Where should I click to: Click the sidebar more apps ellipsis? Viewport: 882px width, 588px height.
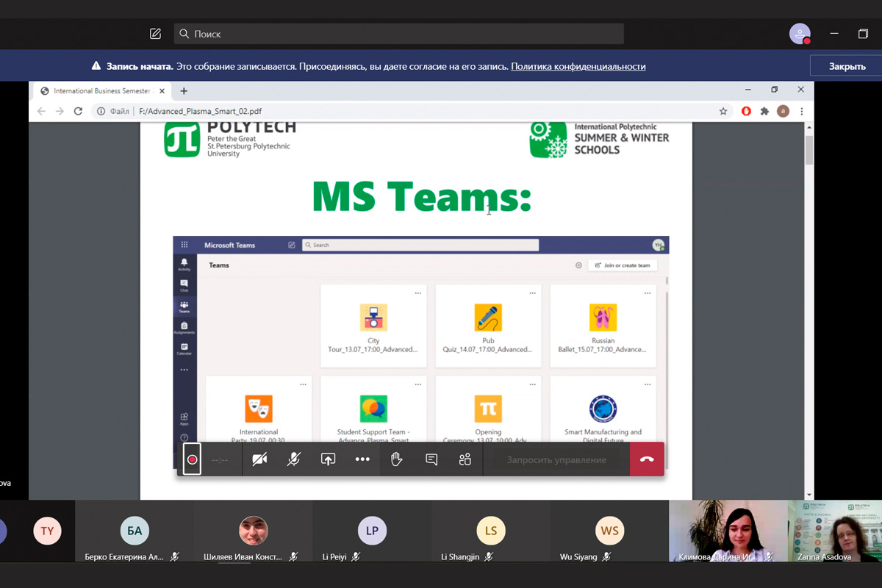[x=184, y=370]
